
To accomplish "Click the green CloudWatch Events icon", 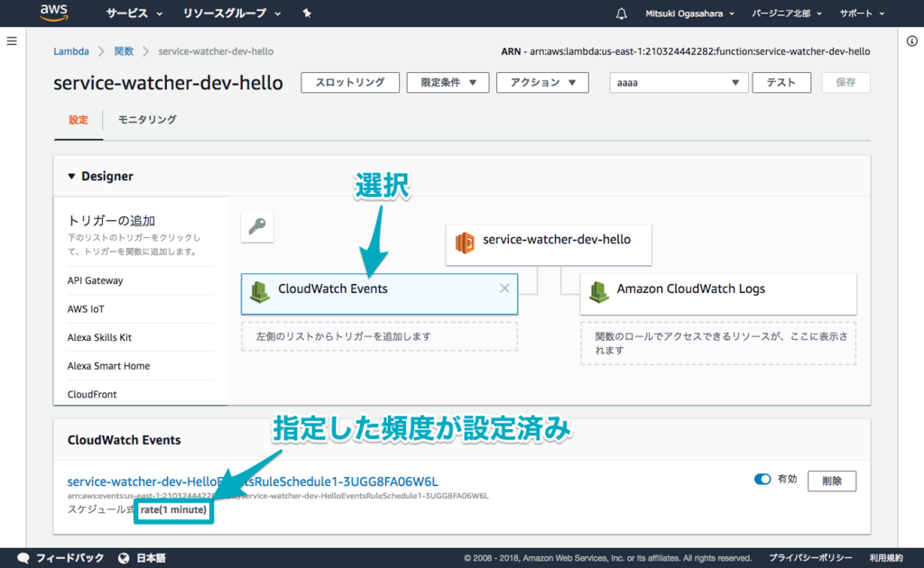I will pyautogui.click(x=260, y=292).
